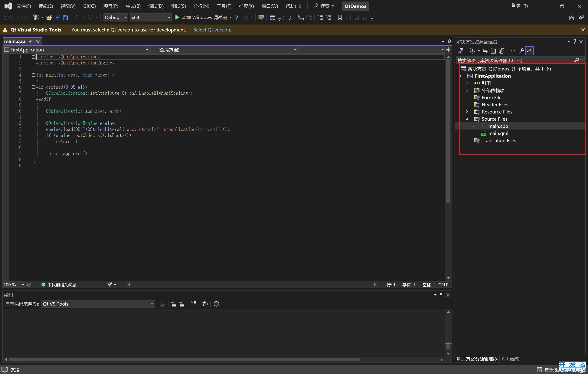The width and height of the screenshot is (588, 374).
Task: Switch to the Git 更改 tab
Action: click(x=510, y=359)
